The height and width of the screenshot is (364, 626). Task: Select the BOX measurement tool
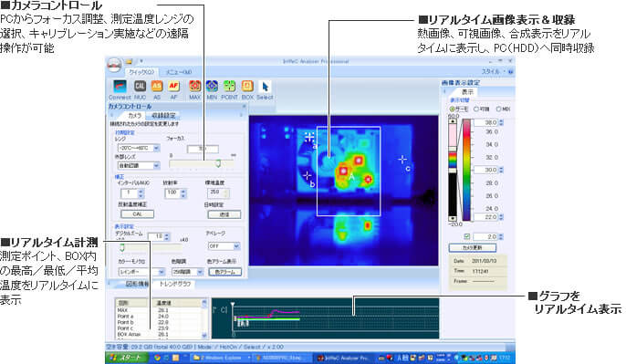point(247,86)
